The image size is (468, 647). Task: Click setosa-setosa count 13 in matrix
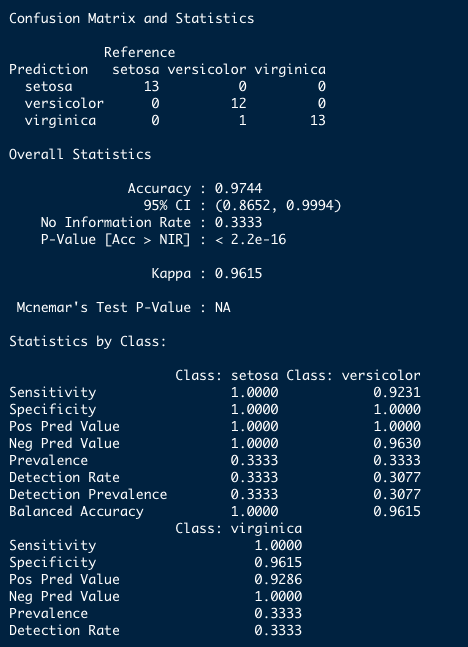click(151, 87)
